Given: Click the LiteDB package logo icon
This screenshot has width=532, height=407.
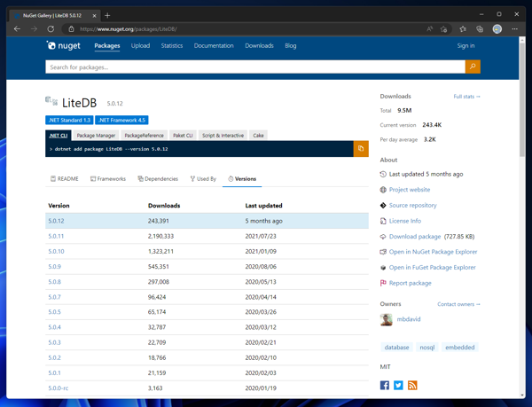Looking at the screenshot, I should [51, 101].
